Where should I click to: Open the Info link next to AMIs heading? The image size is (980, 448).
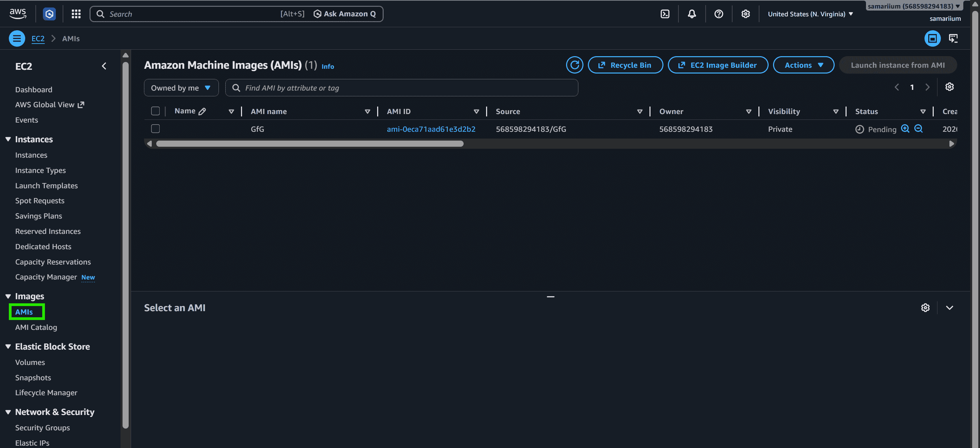(x=327, y=66)
